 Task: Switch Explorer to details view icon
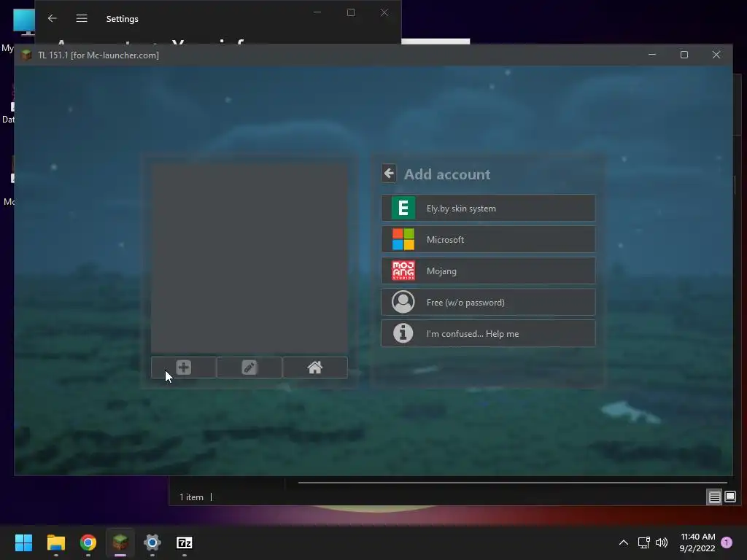click(x=714, y=497)
